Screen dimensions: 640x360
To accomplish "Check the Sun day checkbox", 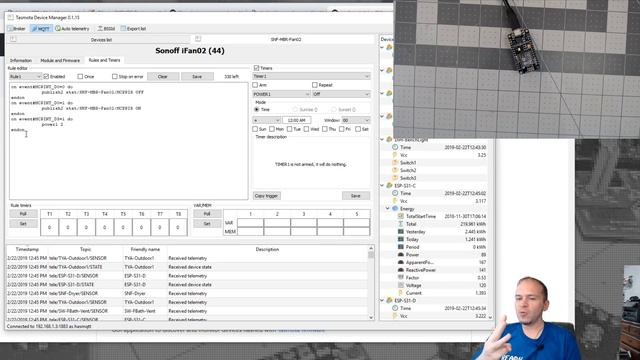I will point(255,129).
